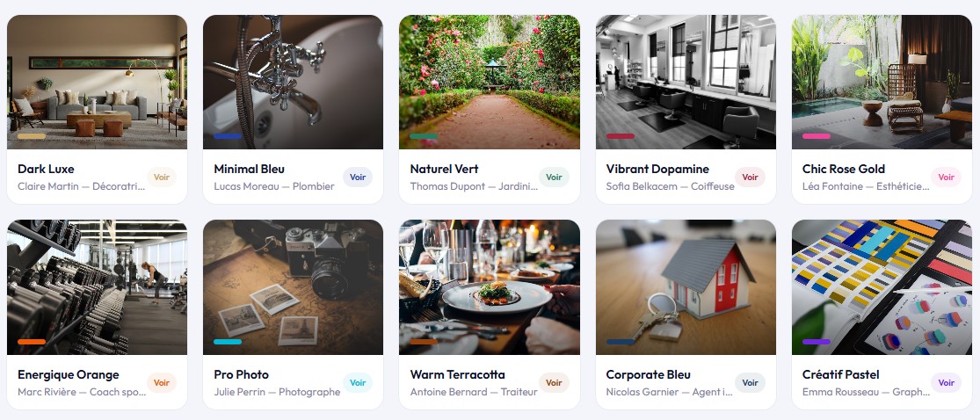Click the purple color bar on Créatif Pastel

pos(817,342)
